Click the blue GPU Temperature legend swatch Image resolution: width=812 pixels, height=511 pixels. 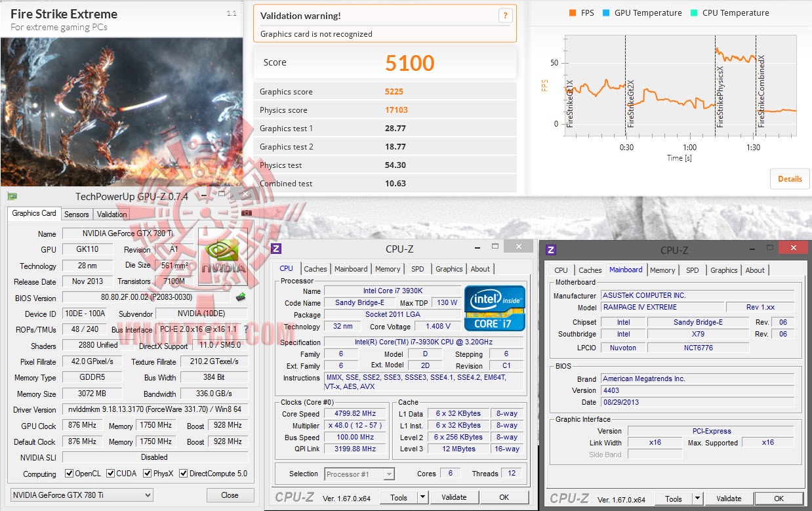607,12
